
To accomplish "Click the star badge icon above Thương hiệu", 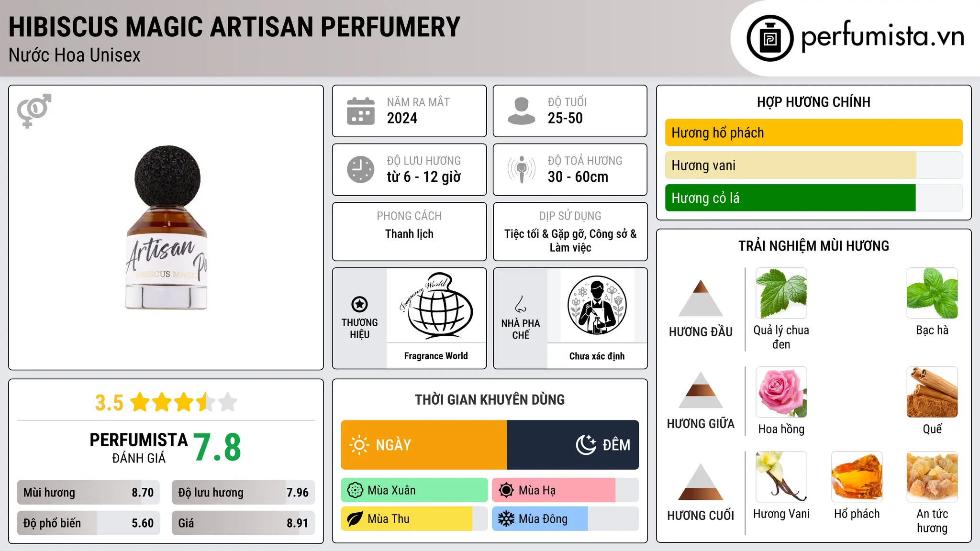I will tap(359, 304).
